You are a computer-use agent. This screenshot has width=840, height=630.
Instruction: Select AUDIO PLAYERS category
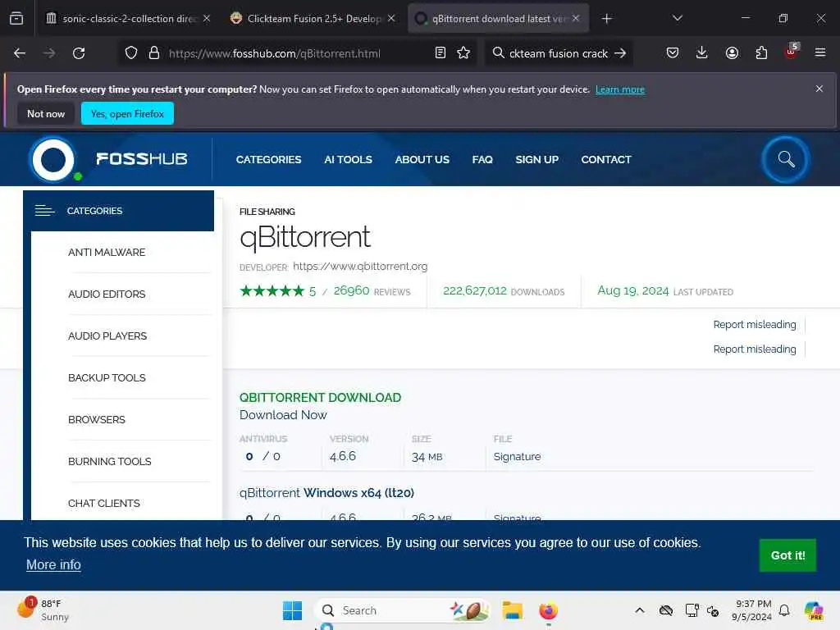107,336
